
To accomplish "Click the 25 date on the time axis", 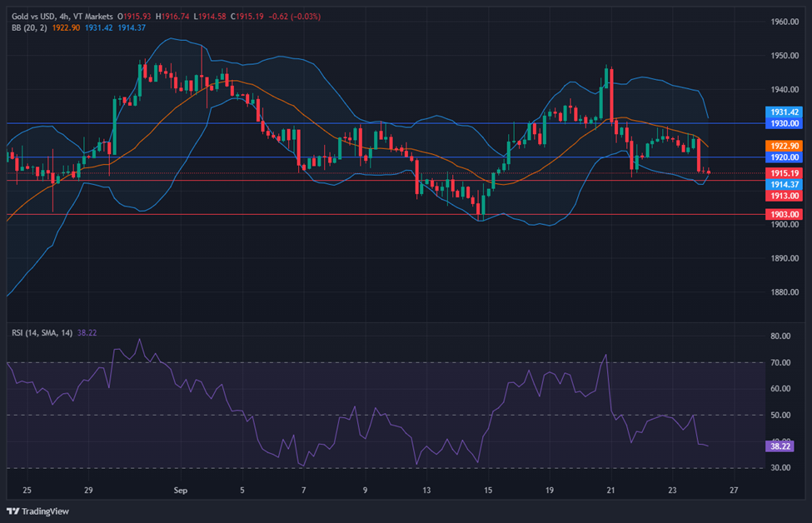I will pyautogui.click(x=27, y=491).
